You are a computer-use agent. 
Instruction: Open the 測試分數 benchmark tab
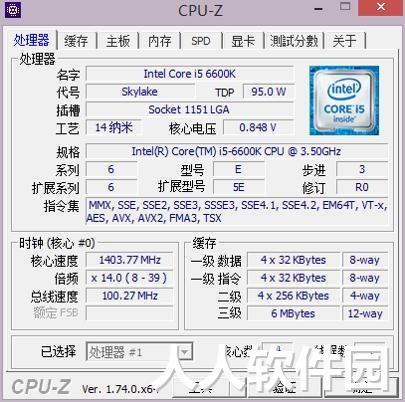pos(294,41)
